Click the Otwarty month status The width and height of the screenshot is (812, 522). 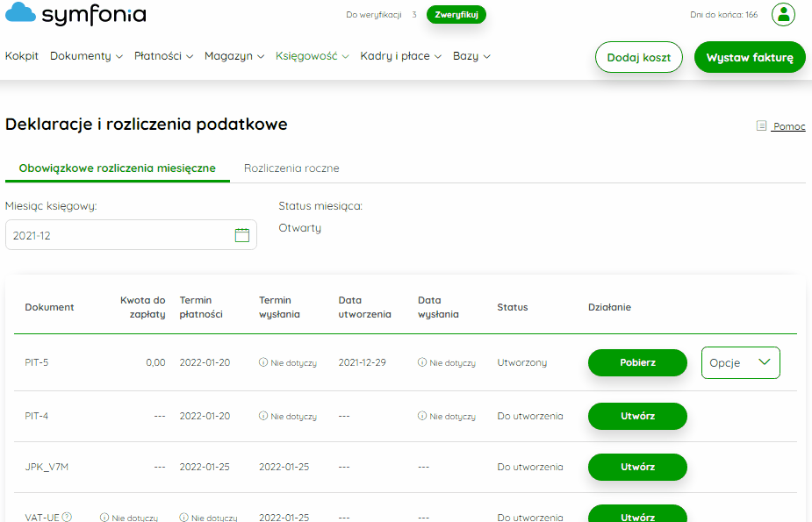(x=300, y=228)
